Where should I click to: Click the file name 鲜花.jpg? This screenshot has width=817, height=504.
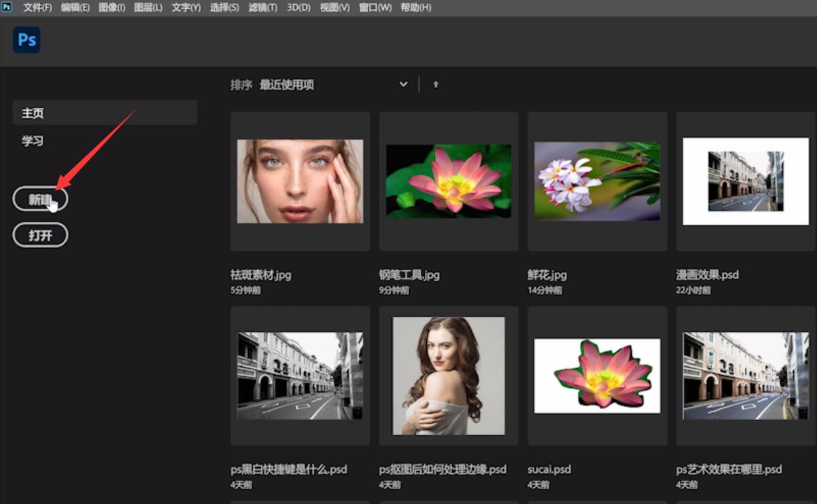[547, 275]
